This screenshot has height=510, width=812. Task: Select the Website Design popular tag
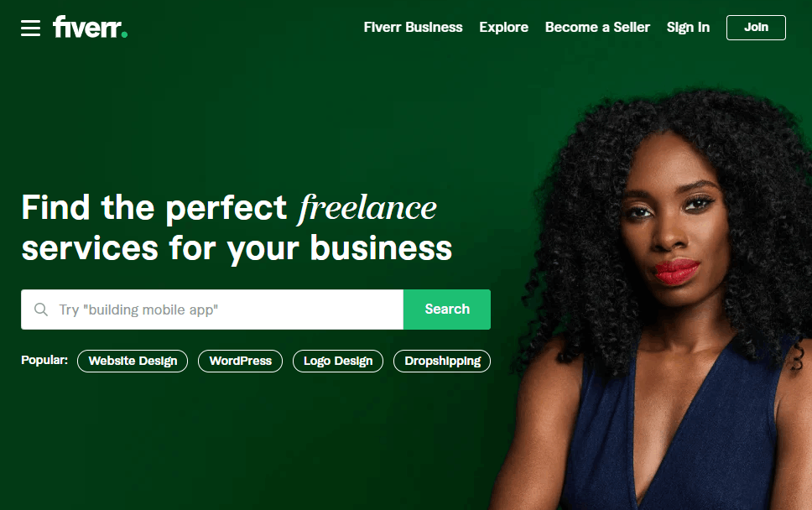pyautogui.click(x=133, y=361)
